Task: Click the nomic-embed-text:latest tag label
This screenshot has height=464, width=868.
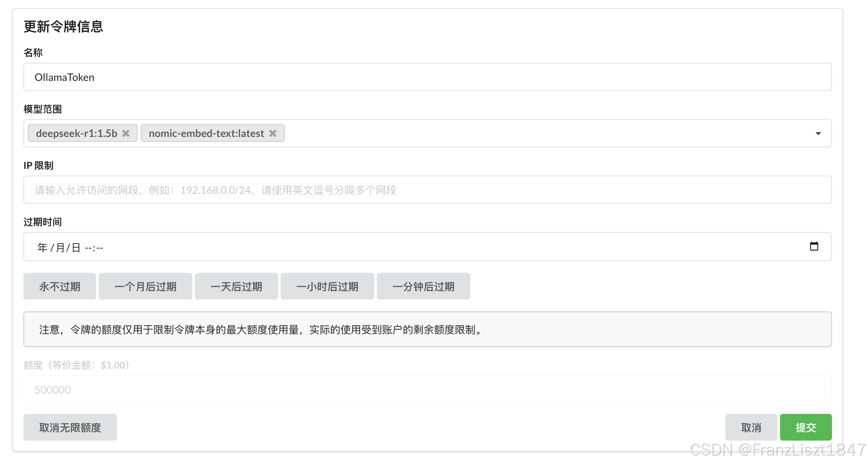Action: point(206,133)
